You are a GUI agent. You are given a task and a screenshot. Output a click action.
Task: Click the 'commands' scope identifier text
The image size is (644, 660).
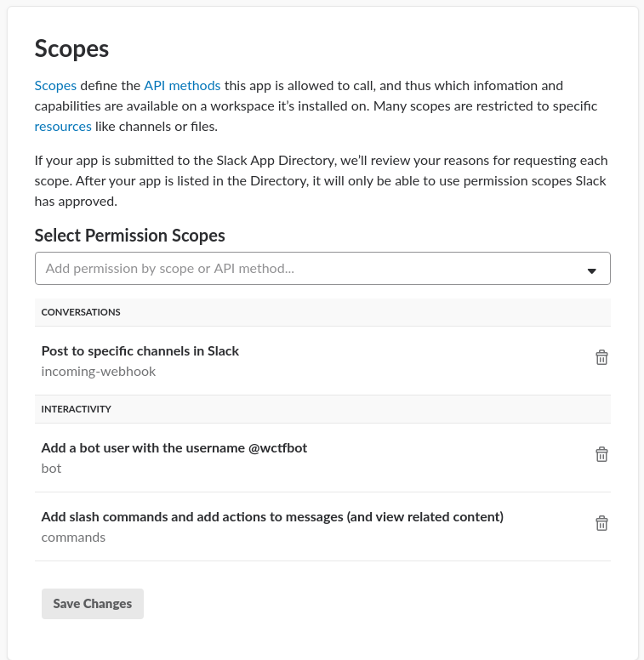coord(73,538)
